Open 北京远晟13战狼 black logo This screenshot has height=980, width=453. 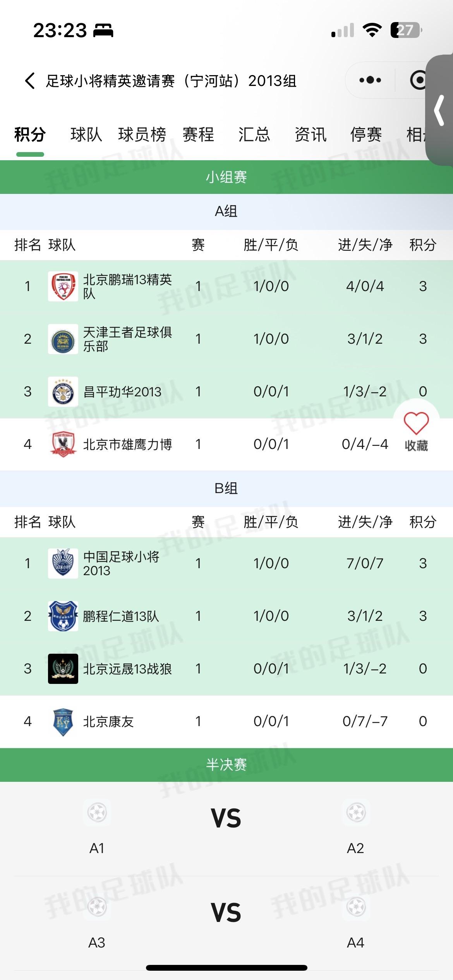click(x=63, y=669)
